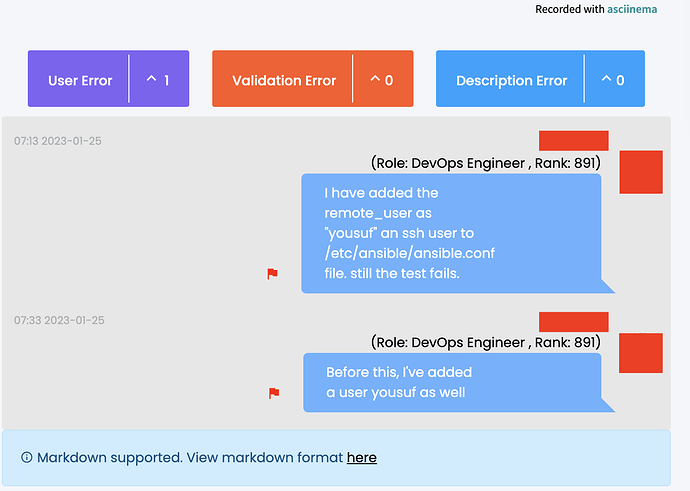Select the blue Description Error button
The image size is (690, 491).
coord(511,80)
